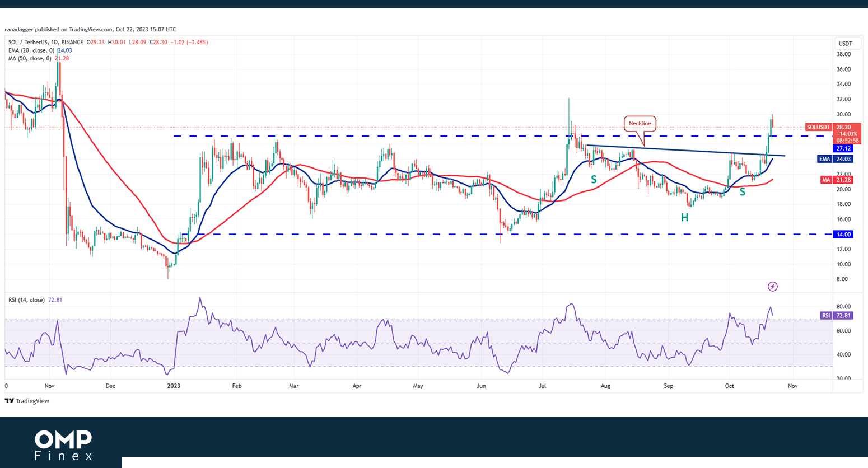Click the 32.00 price axis label
This screenshot has width=868, height=468.
tap(843, 99)
